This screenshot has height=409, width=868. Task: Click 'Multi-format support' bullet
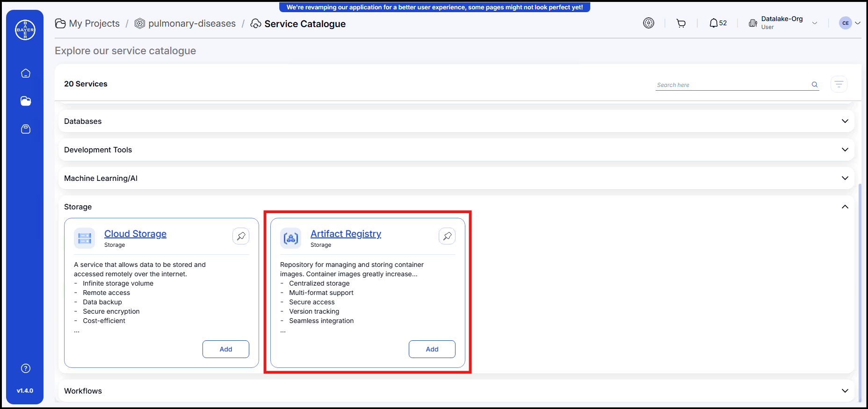pyautogui.click(x=321, y=293)
